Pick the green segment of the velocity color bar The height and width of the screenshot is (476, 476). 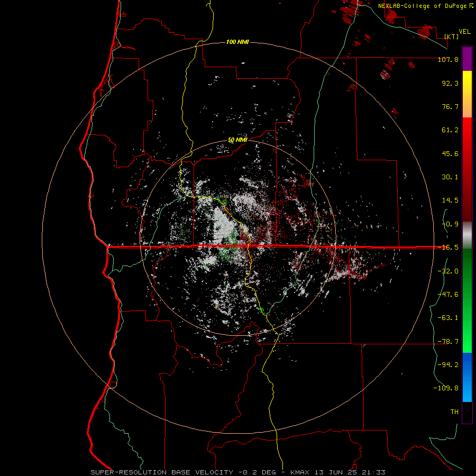point(467,300)
